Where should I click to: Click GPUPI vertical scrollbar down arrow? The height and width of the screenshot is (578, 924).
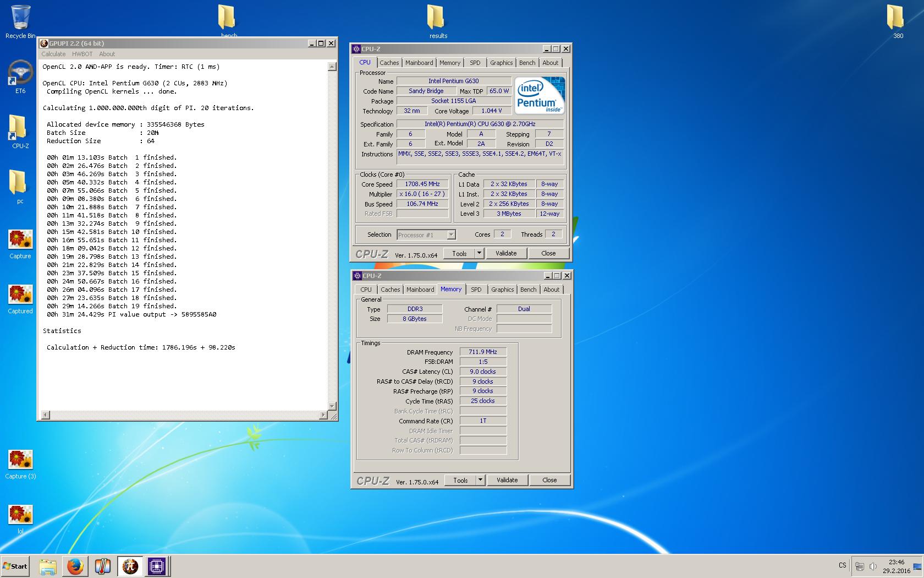click(332, 406)
